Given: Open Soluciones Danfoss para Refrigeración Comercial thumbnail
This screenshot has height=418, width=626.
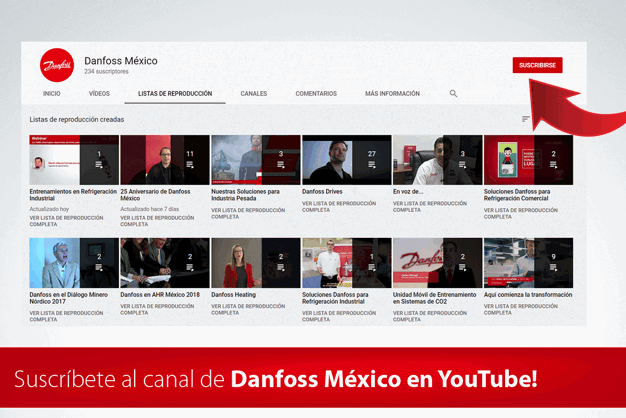Looking at the screenshot, I should point(528,160).
